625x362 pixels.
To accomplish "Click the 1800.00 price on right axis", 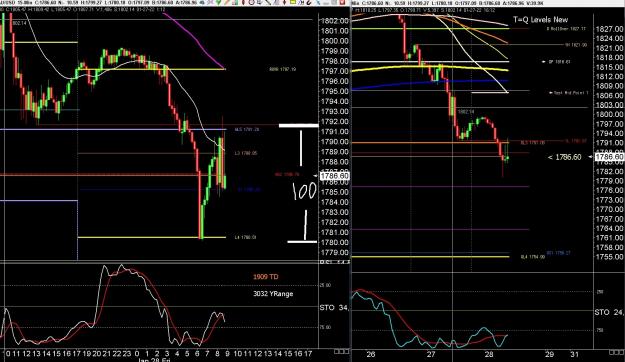I will coord(610,114).
